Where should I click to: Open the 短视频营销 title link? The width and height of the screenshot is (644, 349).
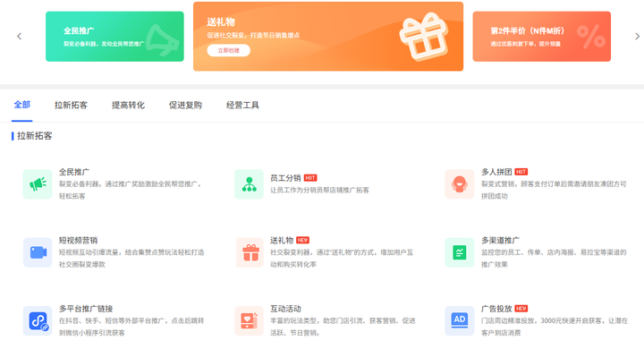click(x=78, y=240)
